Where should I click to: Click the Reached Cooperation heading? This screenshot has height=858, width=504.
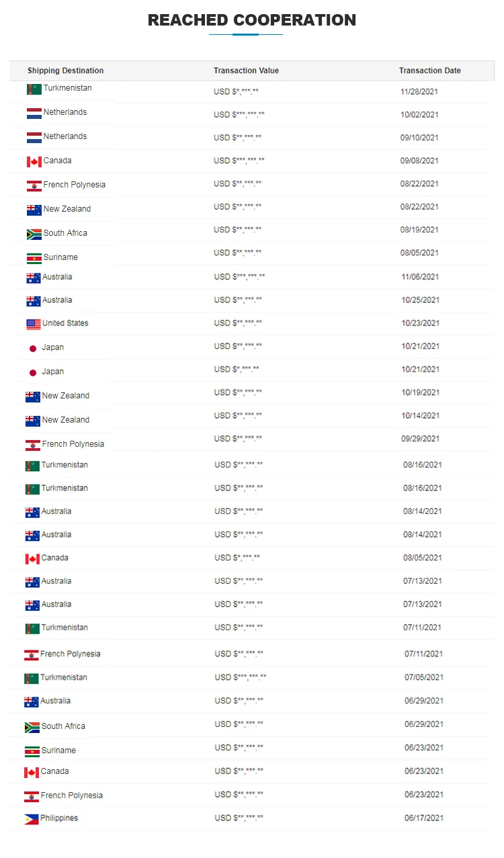(x=252, y=20)
